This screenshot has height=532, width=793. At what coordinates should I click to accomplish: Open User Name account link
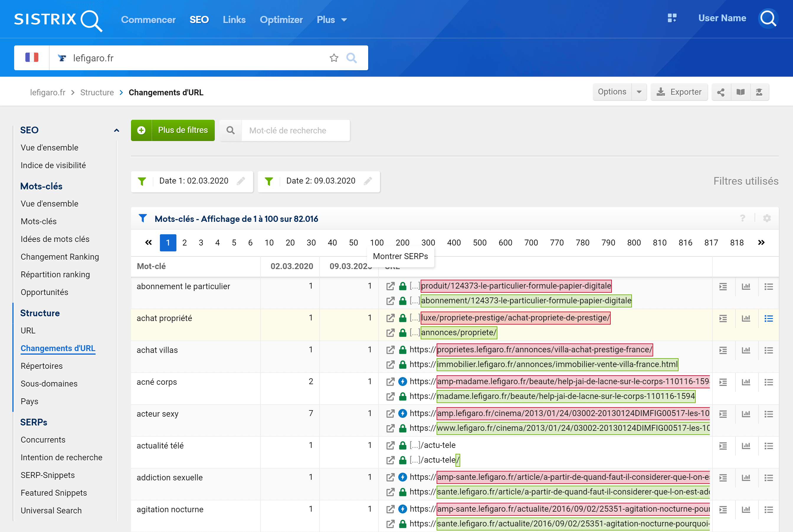722,18
